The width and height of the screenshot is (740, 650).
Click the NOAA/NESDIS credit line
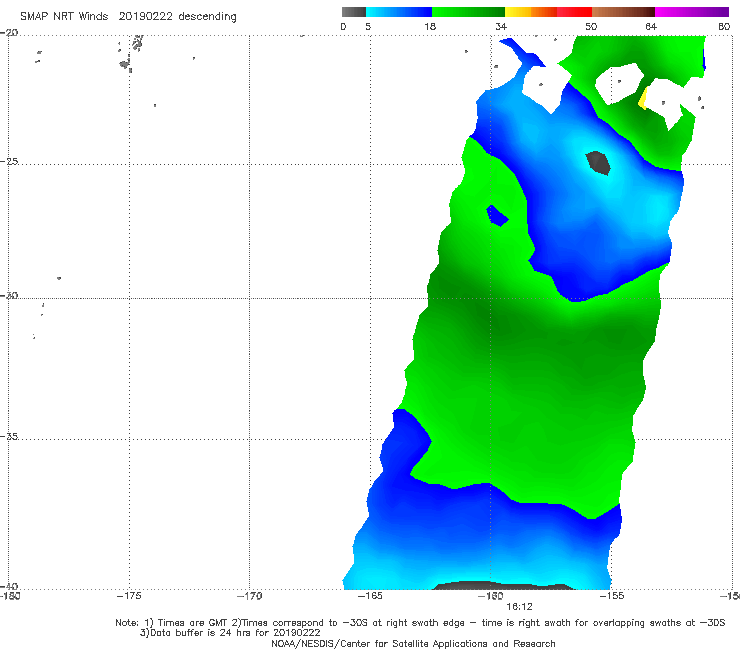point(413,644)
